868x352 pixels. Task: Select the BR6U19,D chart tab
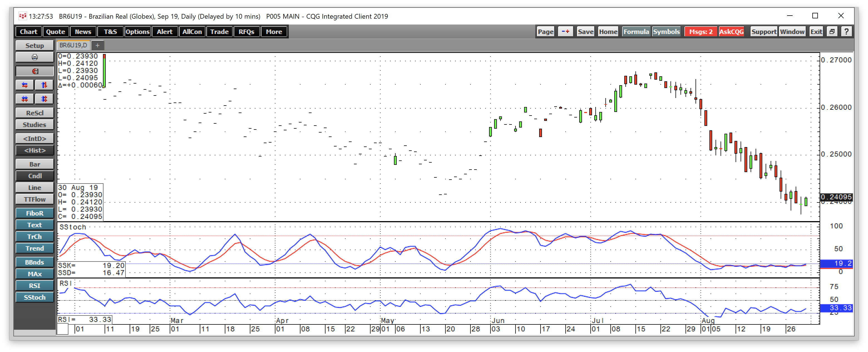73,45
